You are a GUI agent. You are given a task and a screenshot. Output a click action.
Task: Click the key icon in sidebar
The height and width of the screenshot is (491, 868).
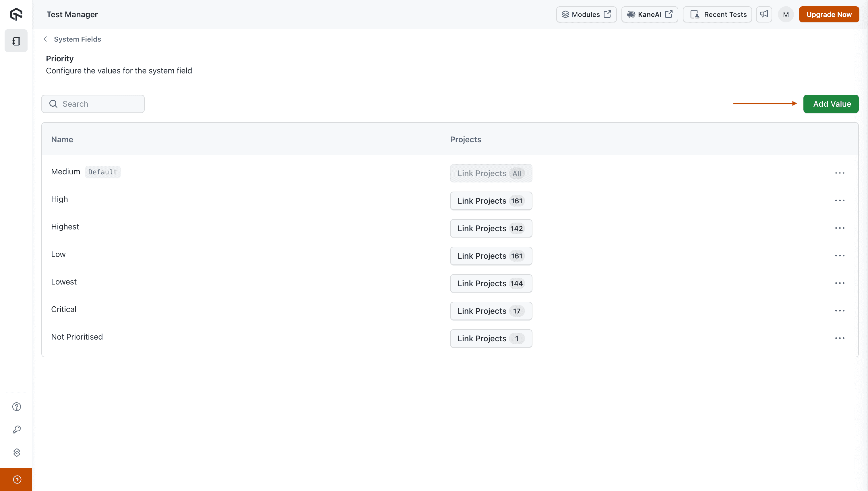17,430
